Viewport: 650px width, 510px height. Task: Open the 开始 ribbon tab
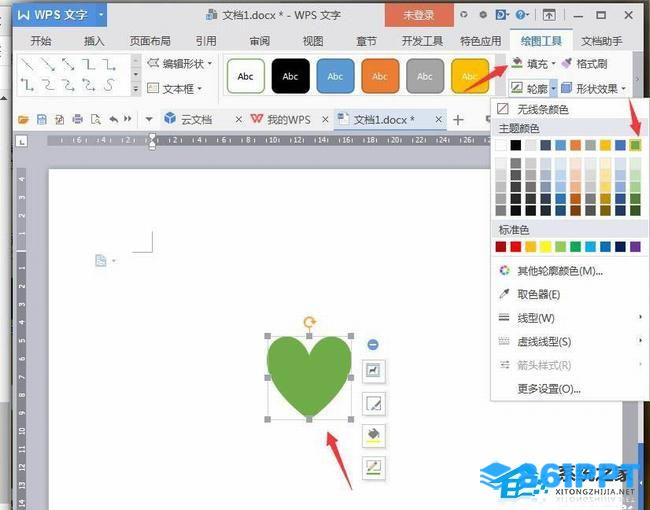(x=41, y=41)
